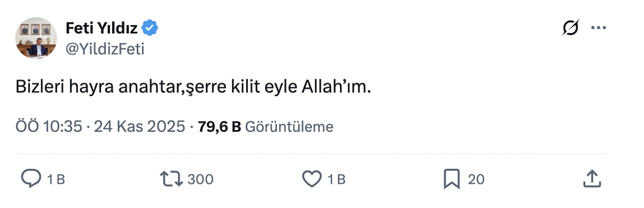Open Grok explanation with the slashed-circle icon

pyautogui.click(x=570, y=28)
